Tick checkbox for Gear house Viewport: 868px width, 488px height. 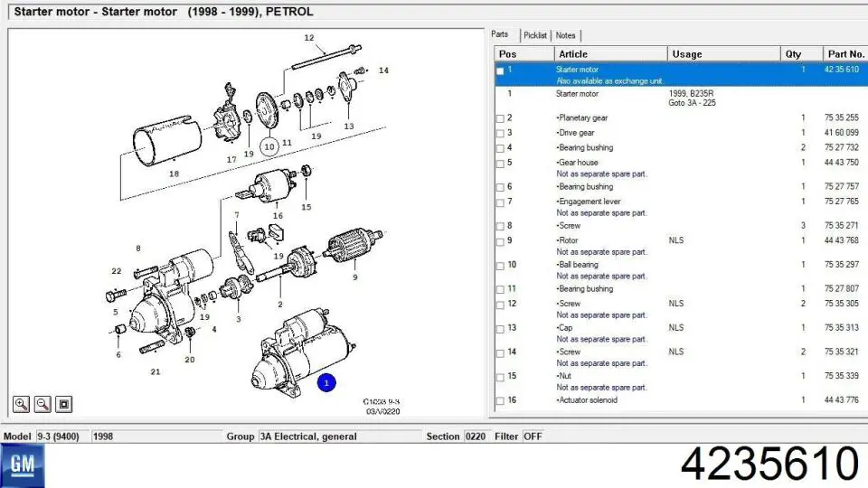pyautogui.click(x=500, y=164)
